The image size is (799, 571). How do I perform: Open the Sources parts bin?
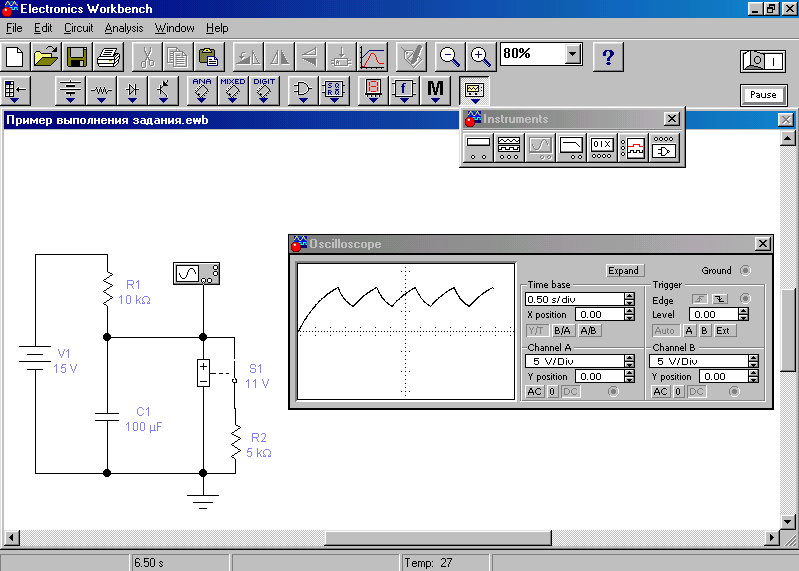pos(70,91)
